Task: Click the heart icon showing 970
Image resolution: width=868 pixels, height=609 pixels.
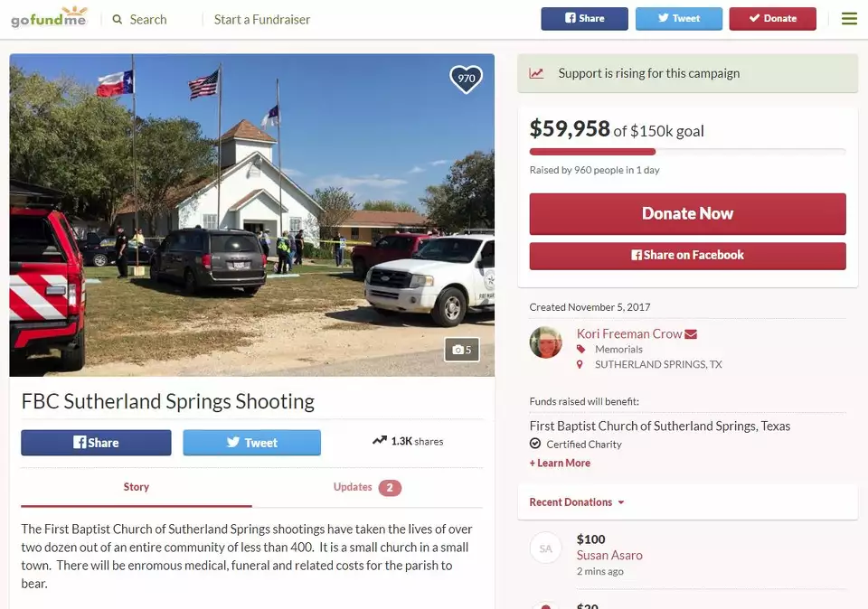Action: [466, 79]
